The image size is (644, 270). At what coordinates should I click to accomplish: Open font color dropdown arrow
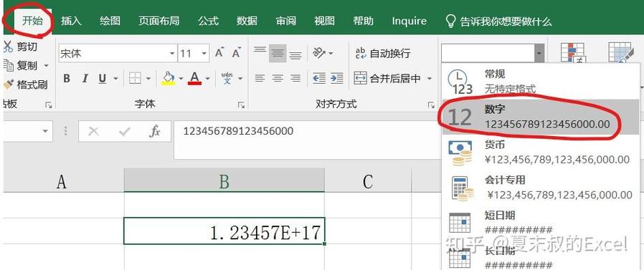pos(207,78)
